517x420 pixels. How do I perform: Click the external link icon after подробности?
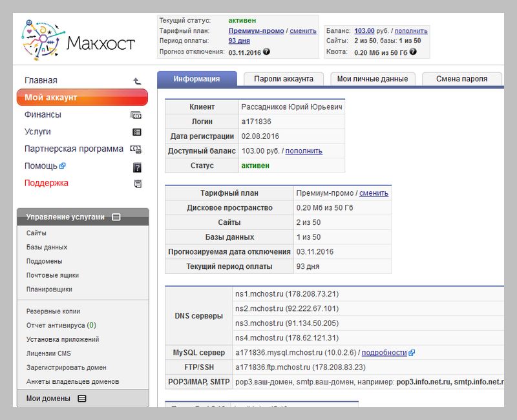pos(412,353)
